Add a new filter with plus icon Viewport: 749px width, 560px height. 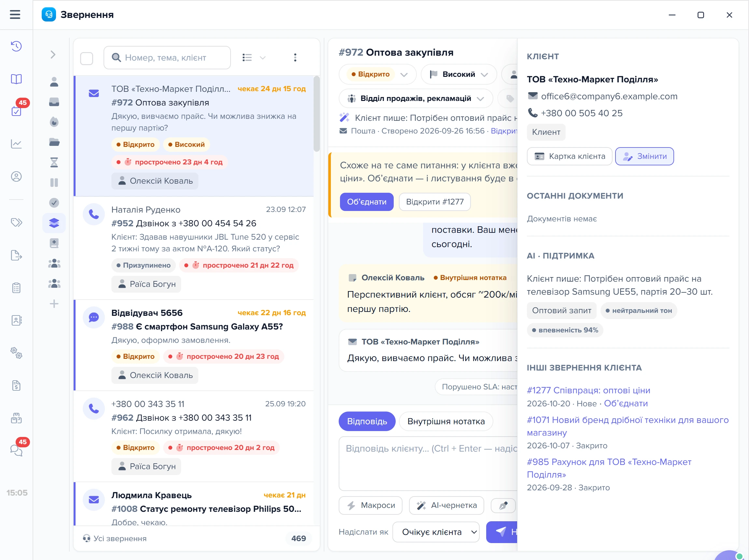pos(54,304)
